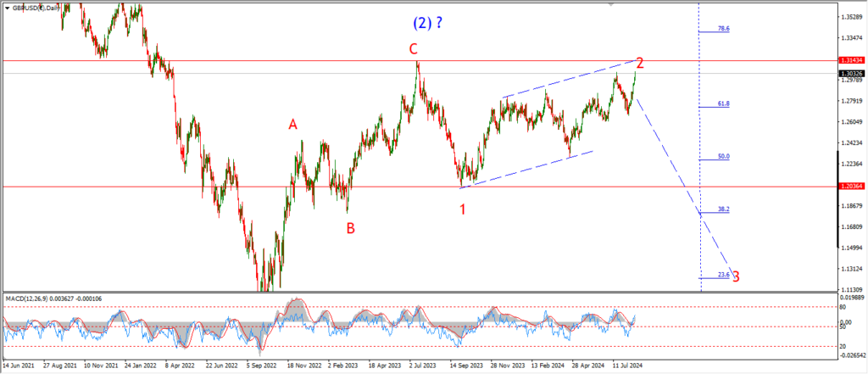This screenshot has width=868, height=374.
Task: Click the red wave A label
Action: [x=292, y=125]
